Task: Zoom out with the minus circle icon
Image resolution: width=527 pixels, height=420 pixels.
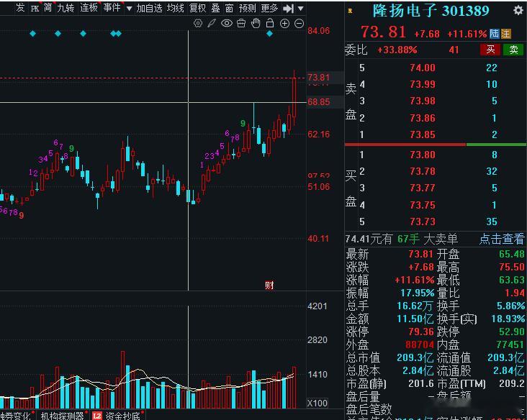Action: tap(299, 23)
